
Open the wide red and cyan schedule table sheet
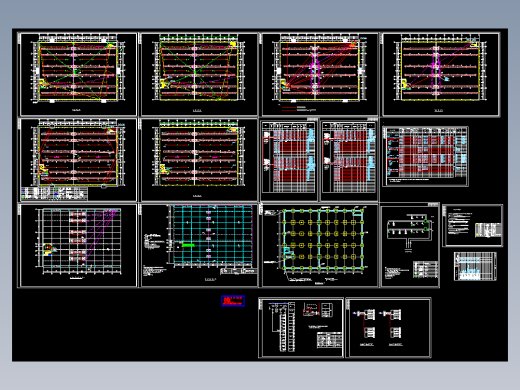coord(425,156)
